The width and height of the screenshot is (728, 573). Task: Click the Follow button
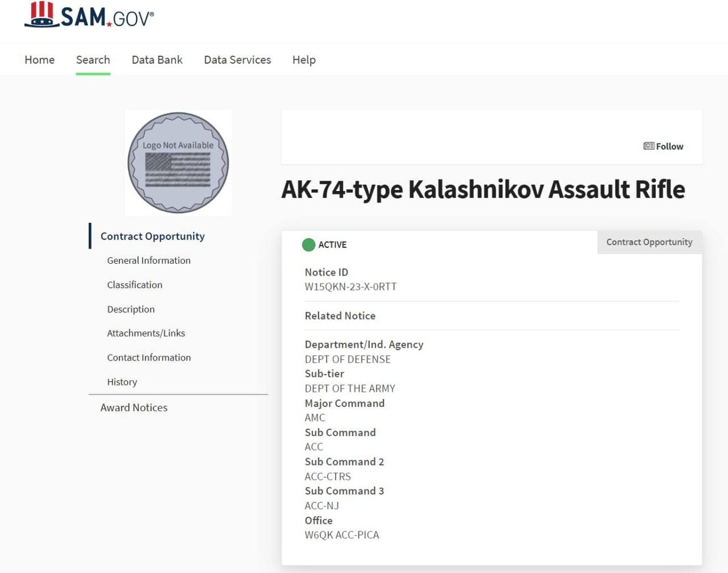(663, 146)
